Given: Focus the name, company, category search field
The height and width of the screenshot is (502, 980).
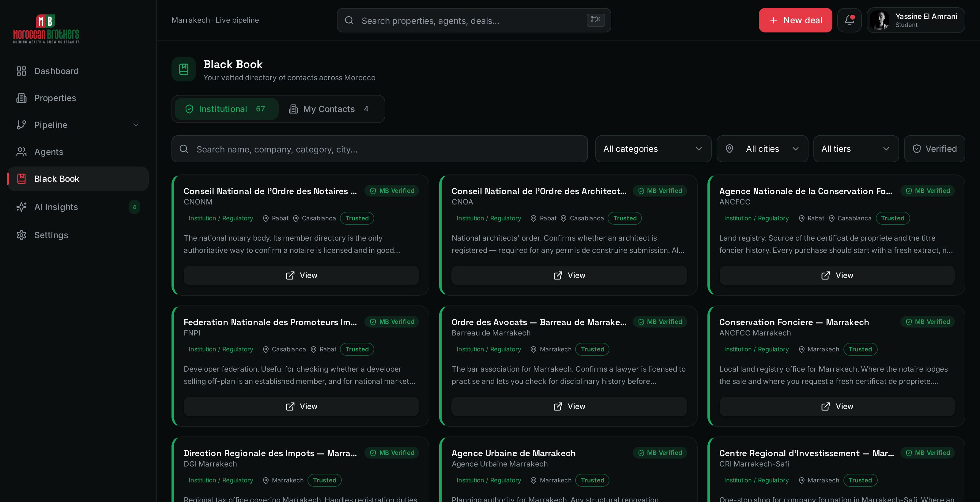Looking at the screenshot, I should click(380, 149).
